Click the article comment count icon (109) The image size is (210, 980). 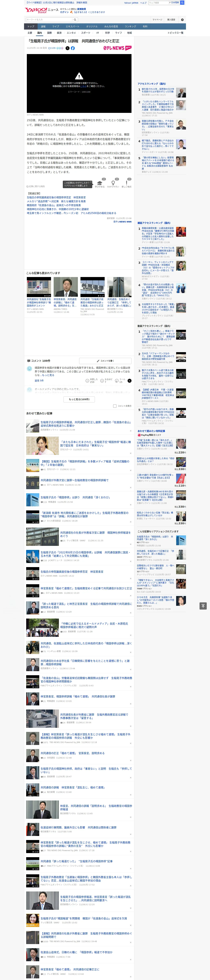(x=52, y=48)
